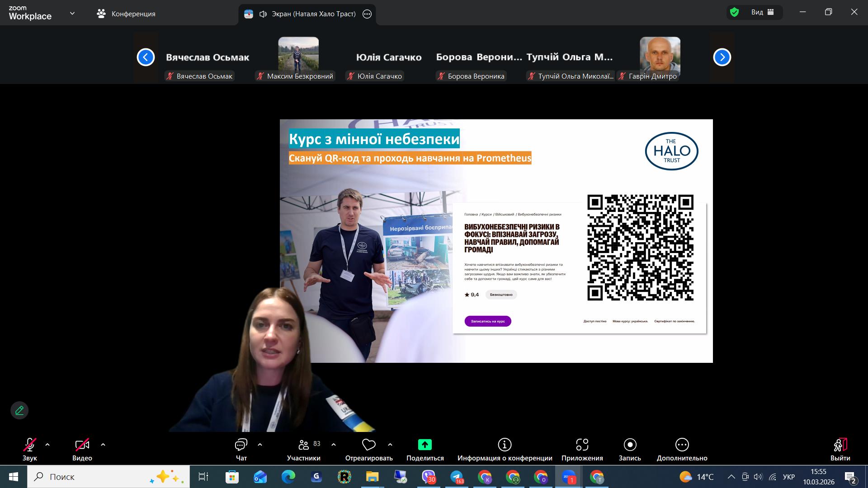Viewport: 868px width, 488px height.
Task: Start meeting recording
Action: 630,445
